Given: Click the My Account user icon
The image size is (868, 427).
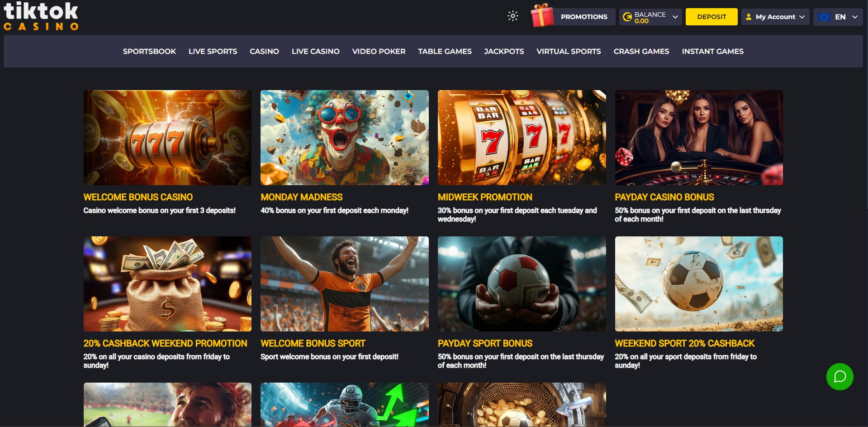Looking at the screenshot, I should click(749, 17).
